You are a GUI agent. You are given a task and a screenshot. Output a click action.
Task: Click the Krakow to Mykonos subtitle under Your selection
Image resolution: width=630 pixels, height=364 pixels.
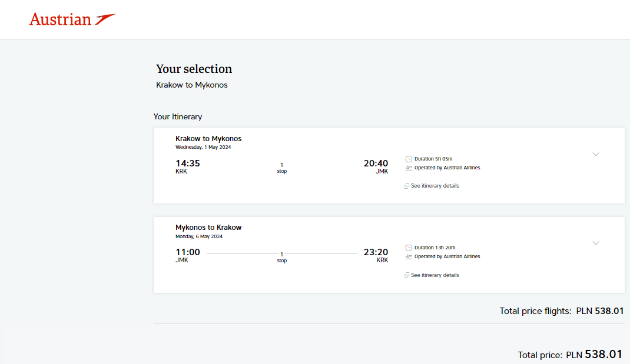tap(192, 85)
